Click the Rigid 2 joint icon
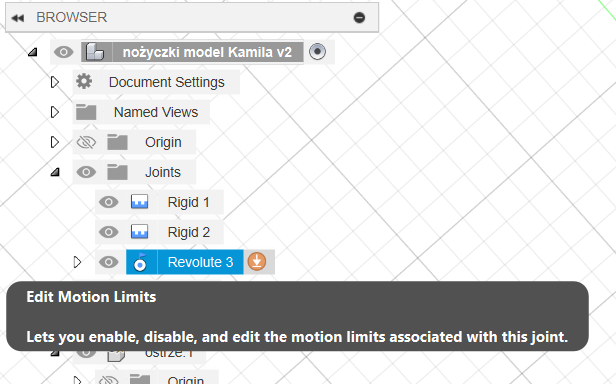 point(139,232)
